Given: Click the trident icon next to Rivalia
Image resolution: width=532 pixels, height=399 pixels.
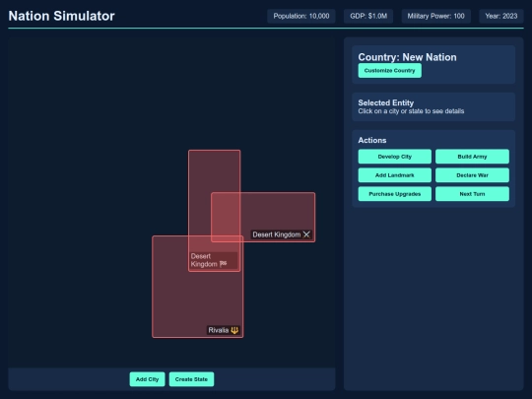Looking at the screenshot, I should [x=234, y=330].
